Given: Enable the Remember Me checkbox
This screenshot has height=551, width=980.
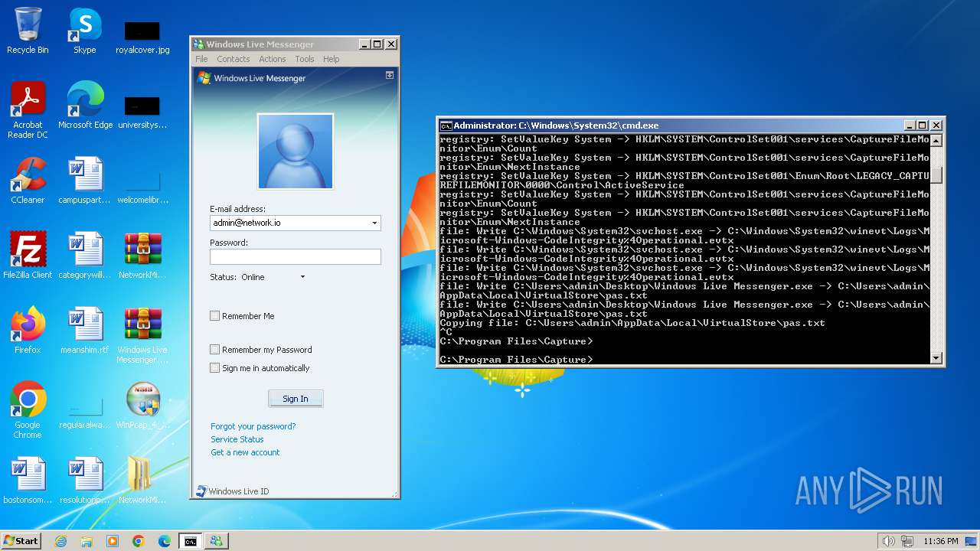Looking at the screenshot, I should (x=215, y=315).
